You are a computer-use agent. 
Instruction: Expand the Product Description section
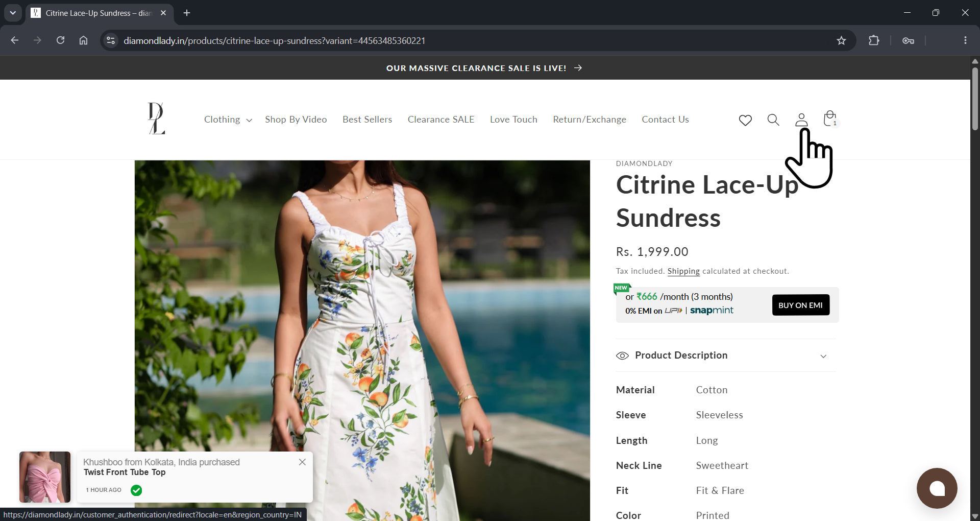726,356
